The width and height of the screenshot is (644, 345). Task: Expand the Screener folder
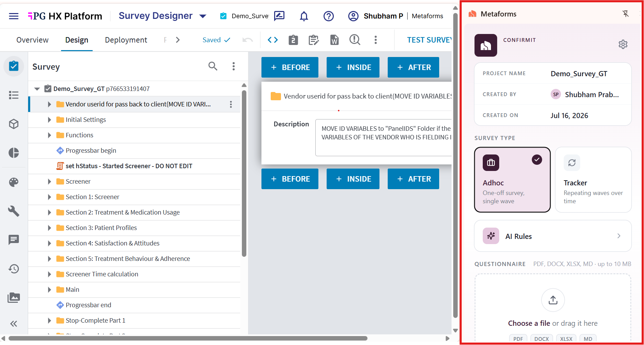click(49, 182)
